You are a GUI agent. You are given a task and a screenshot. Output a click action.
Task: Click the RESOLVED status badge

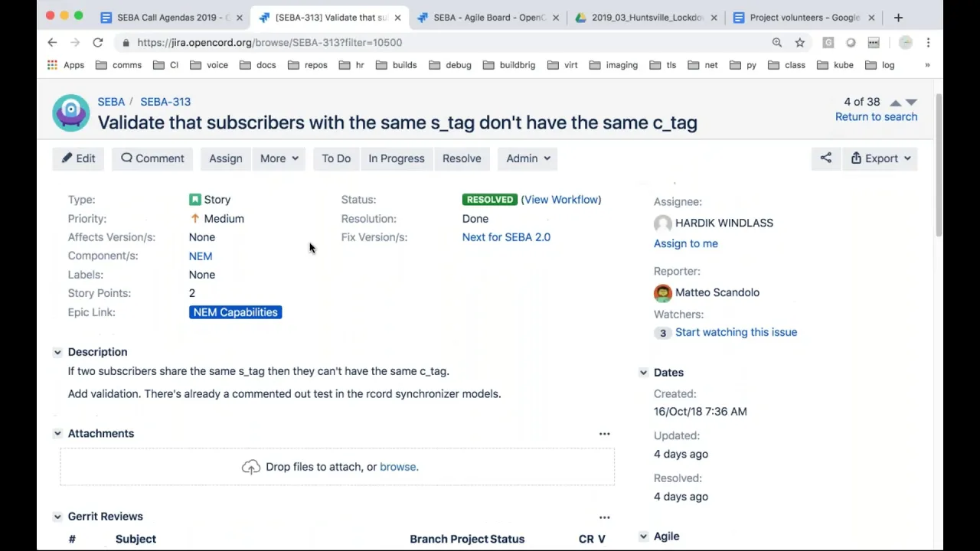490,200
